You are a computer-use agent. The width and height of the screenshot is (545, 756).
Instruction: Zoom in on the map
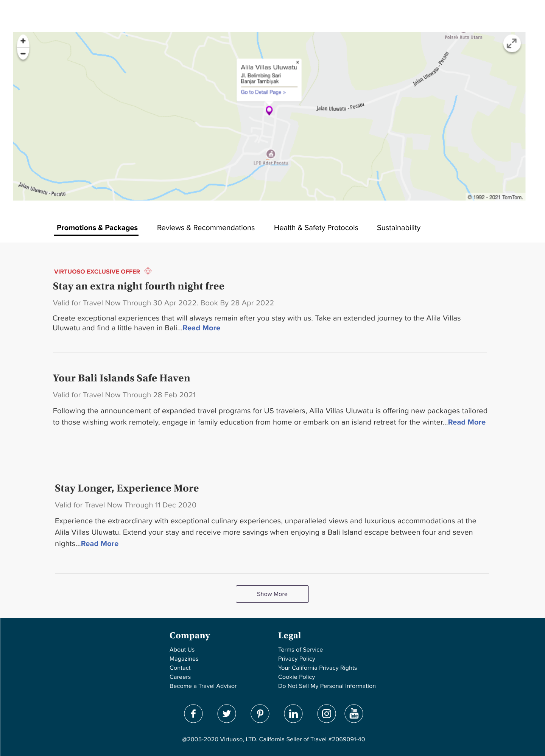[23, 41]
